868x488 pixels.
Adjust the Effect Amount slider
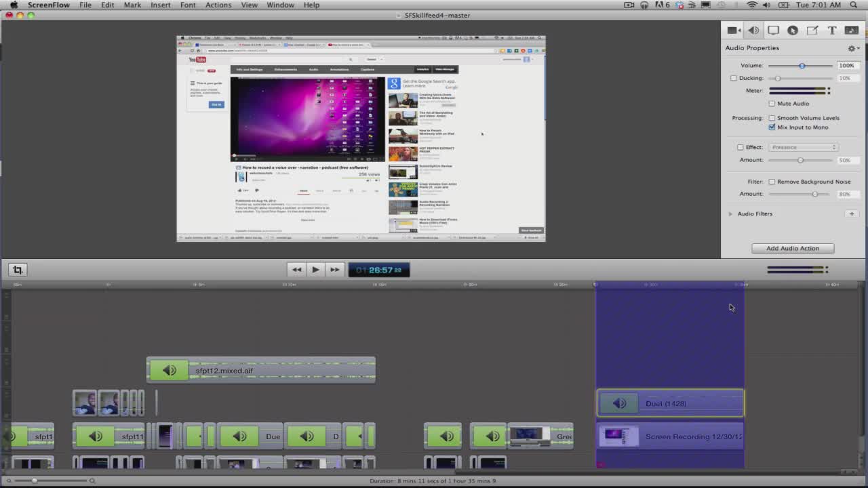(x=801, y=160)
